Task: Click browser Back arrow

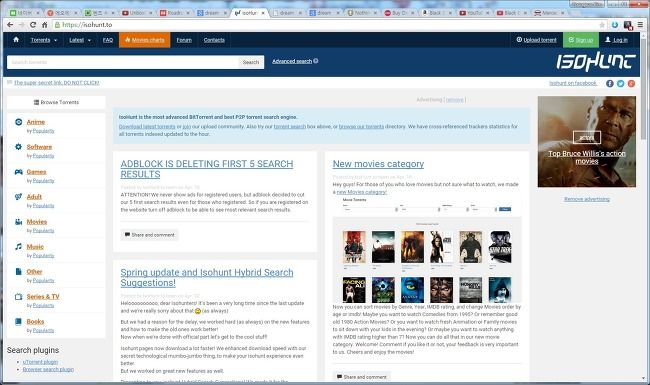Action: coord(10,25)
